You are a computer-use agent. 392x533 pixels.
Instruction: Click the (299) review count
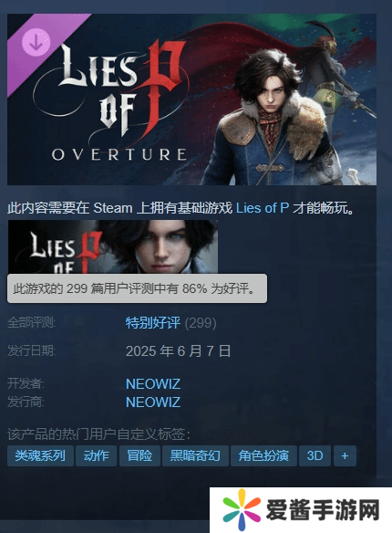201,322
